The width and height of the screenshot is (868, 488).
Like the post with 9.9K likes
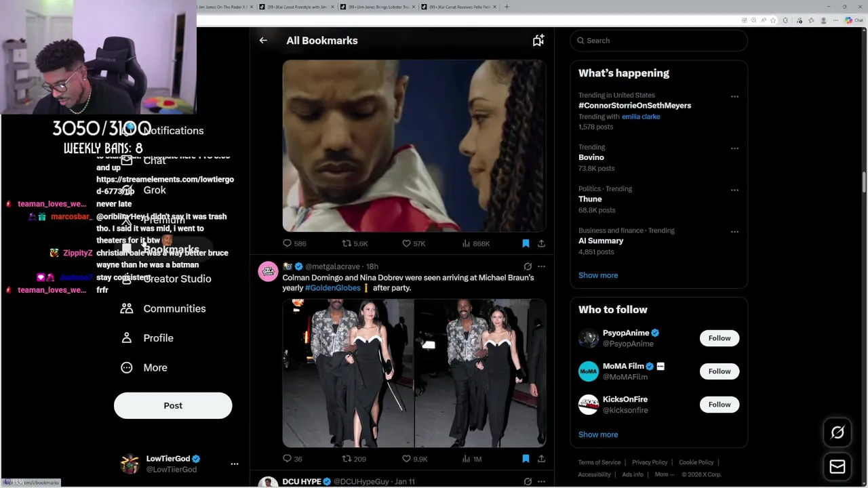(x=414, y=459)
